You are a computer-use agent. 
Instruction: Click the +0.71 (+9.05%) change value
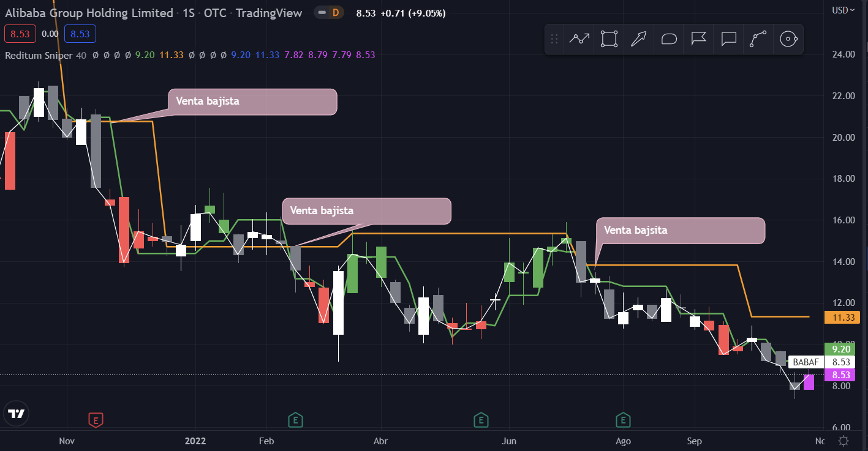[x=412, y=13]
